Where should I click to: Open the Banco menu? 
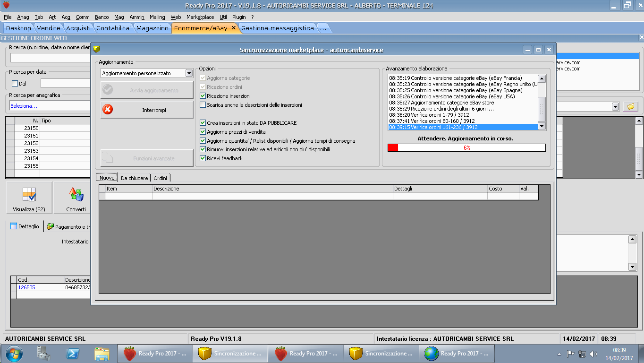[102, 17]
